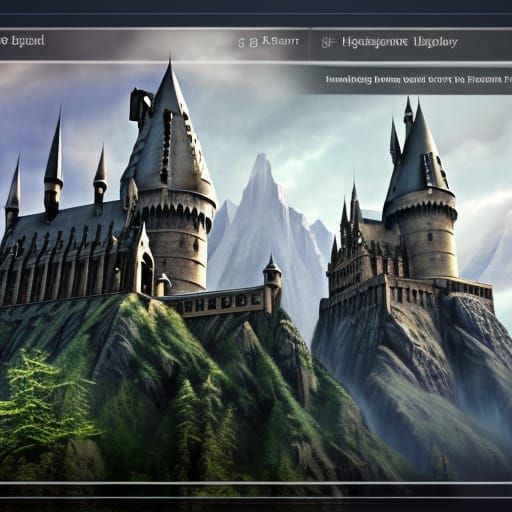
Task: Open the castle artwork image
Action: pyautogui.click(x=256, y=272)
